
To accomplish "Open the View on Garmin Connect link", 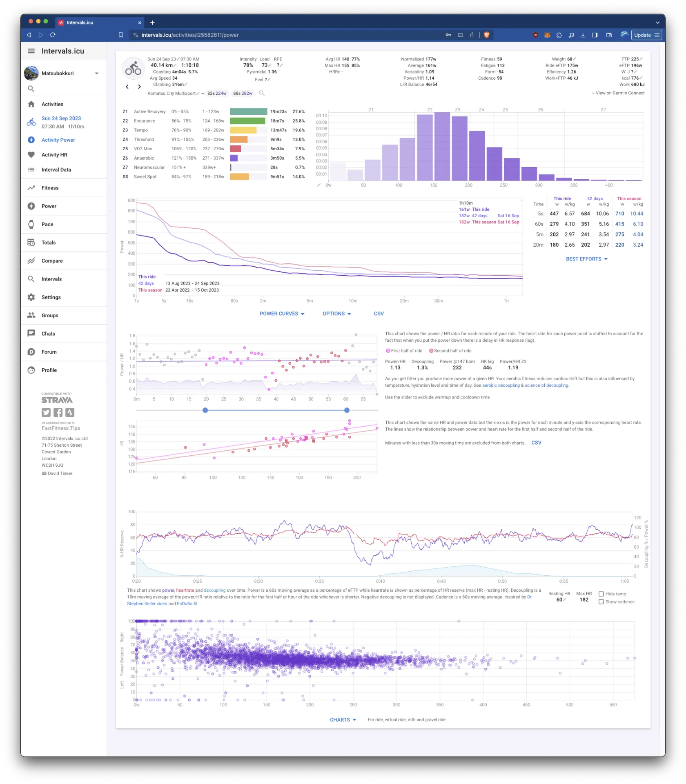I will click(x=619, y=93).
